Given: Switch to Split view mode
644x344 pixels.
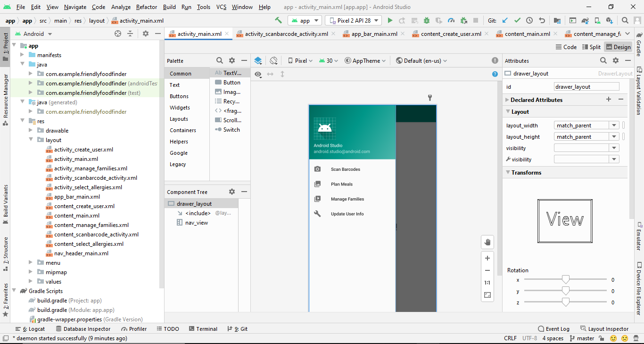Looking at the screenshot, I should coord(592,47).
